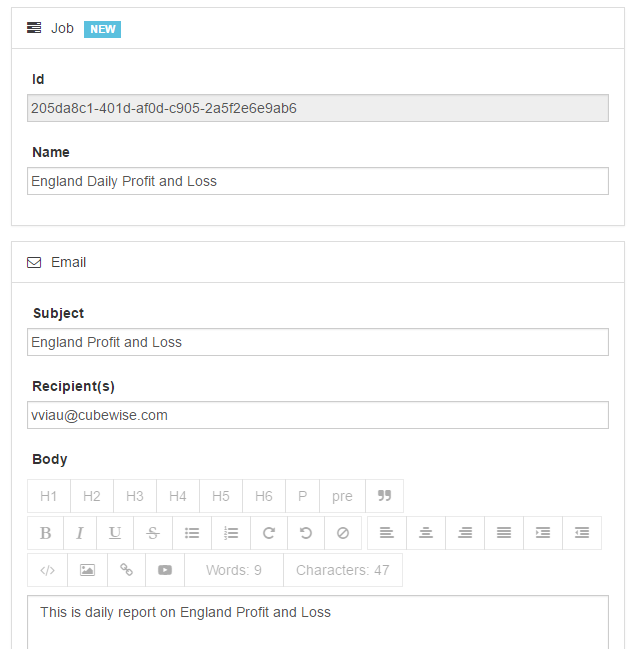Center-align the body text

(426, 533)
